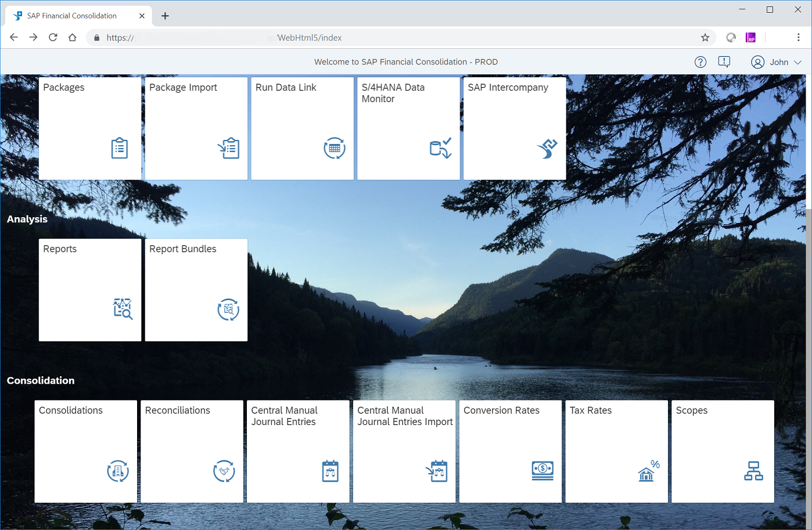Image resolution: width=812 pixels, height=530 pixels.
Task: Click the Analysis section heading
Action: point(27,219)
